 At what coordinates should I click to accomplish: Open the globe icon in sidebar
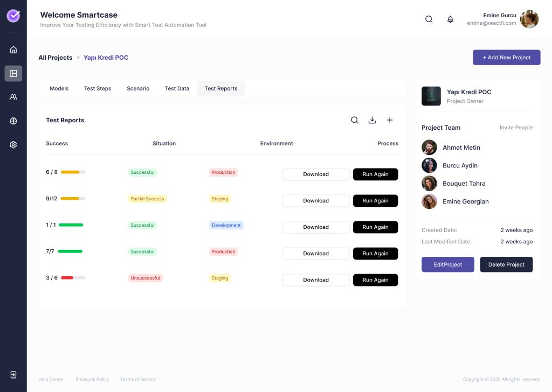coord(13,121)
